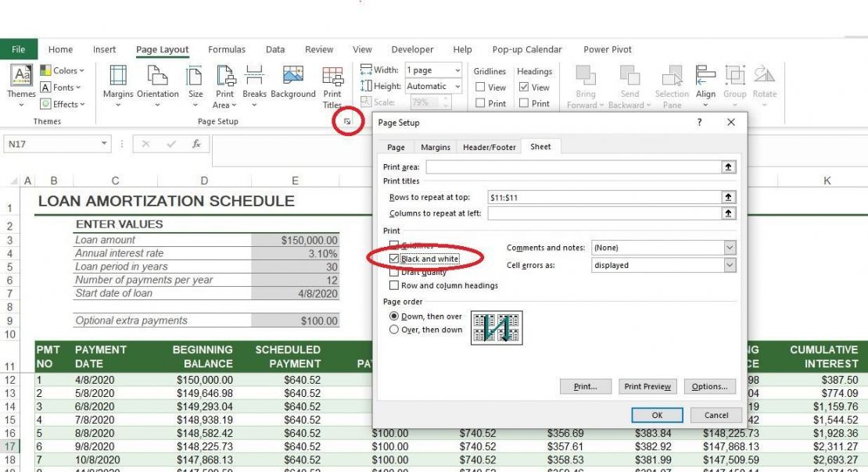This screenshot has width=868, height=472.
Task: Enable the Draft quality checkbox
Action: tap(395, 271)
